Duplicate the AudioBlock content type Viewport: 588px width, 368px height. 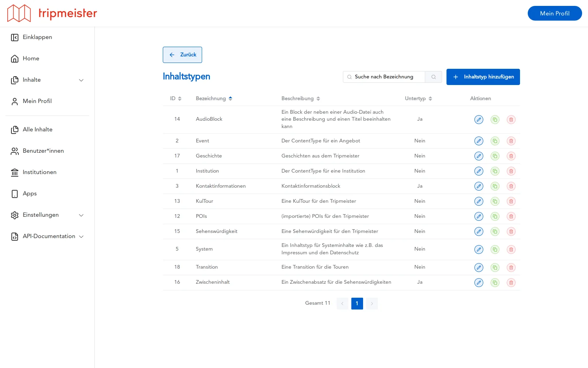pyautogui.click(x=495, y=120)
